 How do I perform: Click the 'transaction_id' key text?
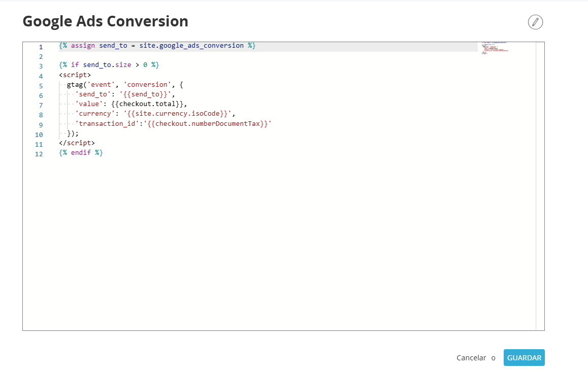tap(107, 123)
